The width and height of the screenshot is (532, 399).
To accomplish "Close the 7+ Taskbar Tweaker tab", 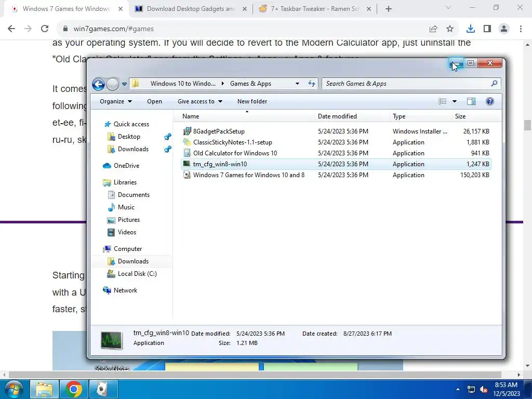I will pyautogui.click(x=369, y=9).
